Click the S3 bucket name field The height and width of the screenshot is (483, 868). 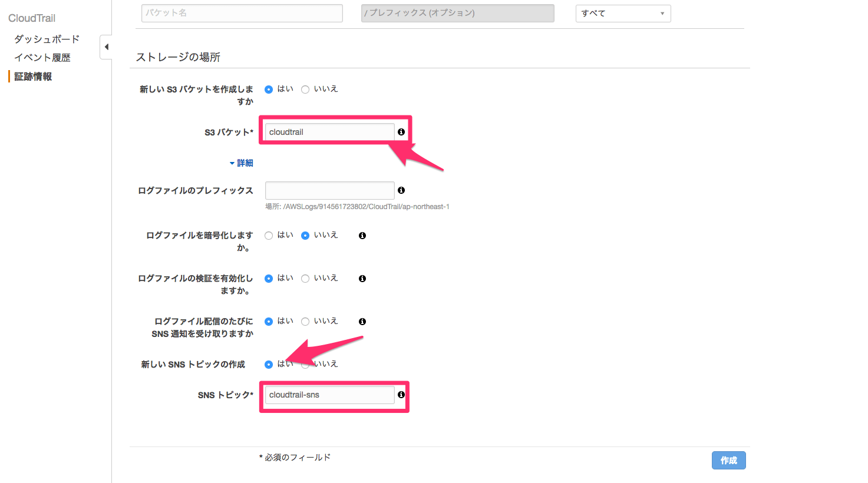[329, 132]
